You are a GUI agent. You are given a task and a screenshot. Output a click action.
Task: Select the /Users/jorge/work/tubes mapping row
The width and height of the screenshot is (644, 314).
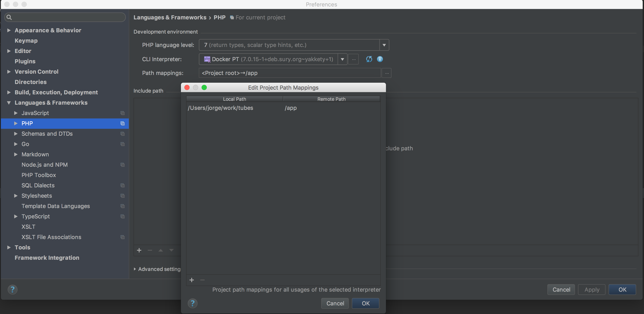click(221, 108)
